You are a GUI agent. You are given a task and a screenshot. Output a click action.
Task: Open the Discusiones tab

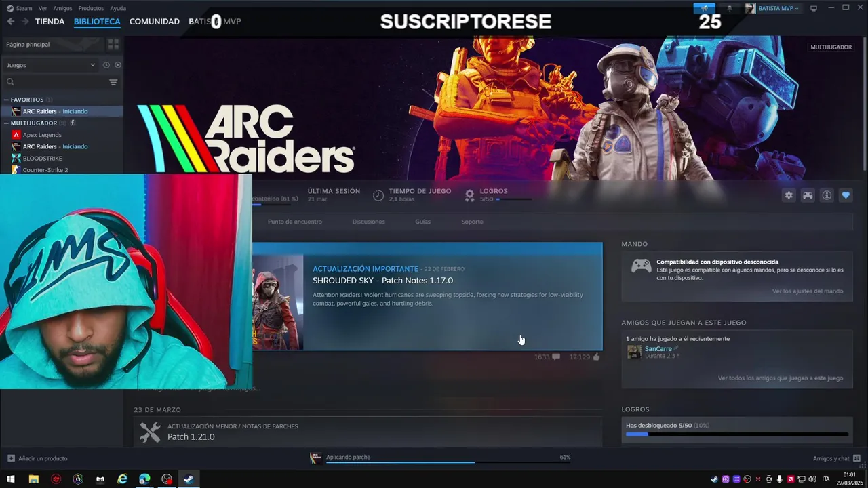pos(368,222)
